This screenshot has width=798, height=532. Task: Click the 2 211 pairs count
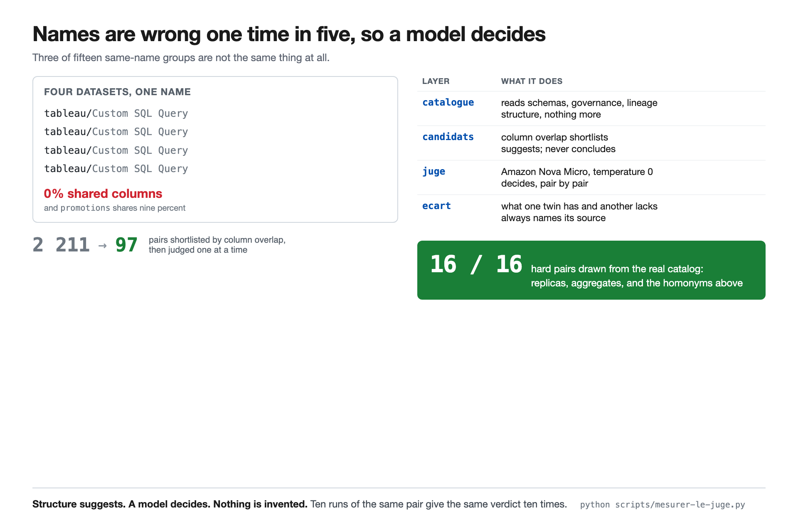click(61, 245)
